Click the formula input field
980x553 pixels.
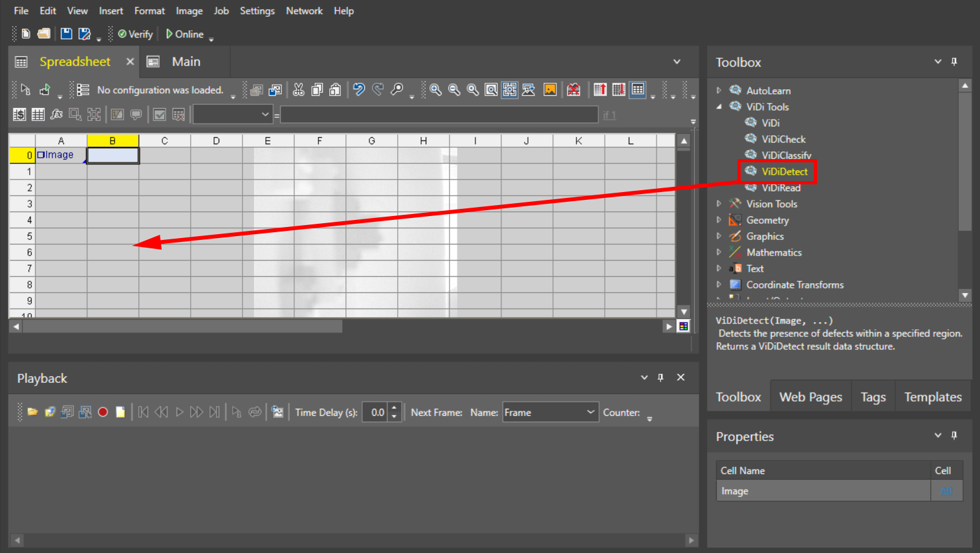pyautogui.click(x=439, y=115)
